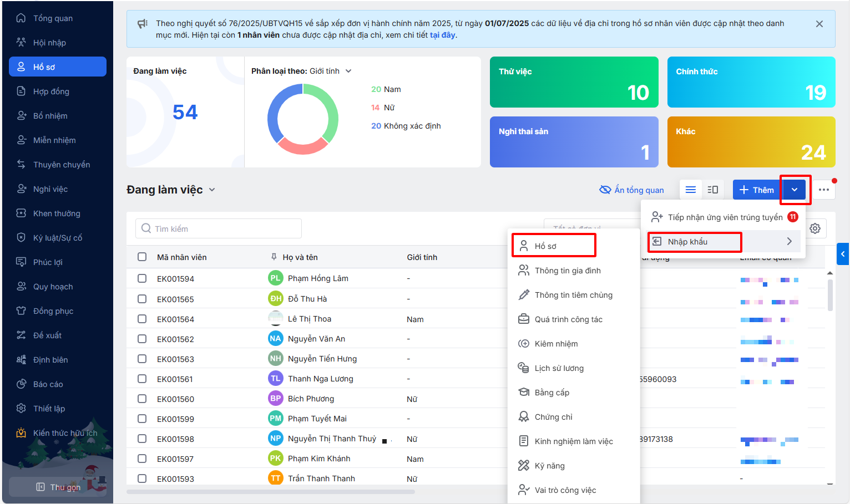Viewport: 850px width, 504px height.
Task: Open the three-dot more options button
Action: click(824, 190)
